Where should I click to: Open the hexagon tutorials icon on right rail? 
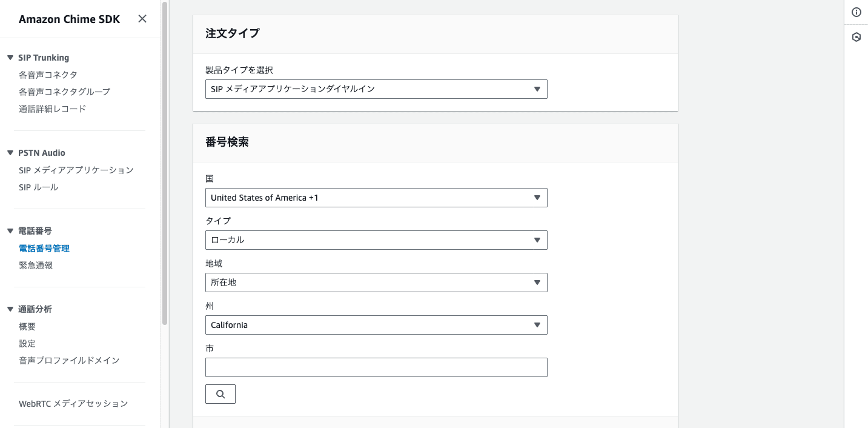(x=856, y=37)
